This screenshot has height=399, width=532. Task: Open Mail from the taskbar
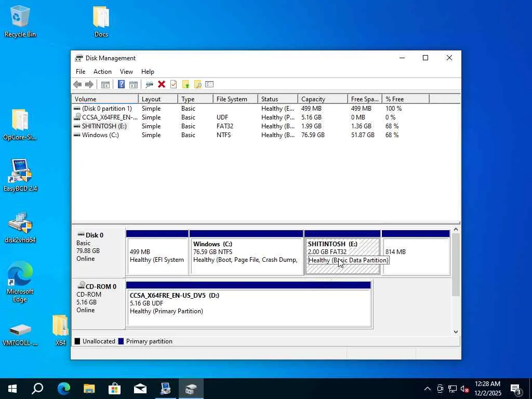coord(140,389)
